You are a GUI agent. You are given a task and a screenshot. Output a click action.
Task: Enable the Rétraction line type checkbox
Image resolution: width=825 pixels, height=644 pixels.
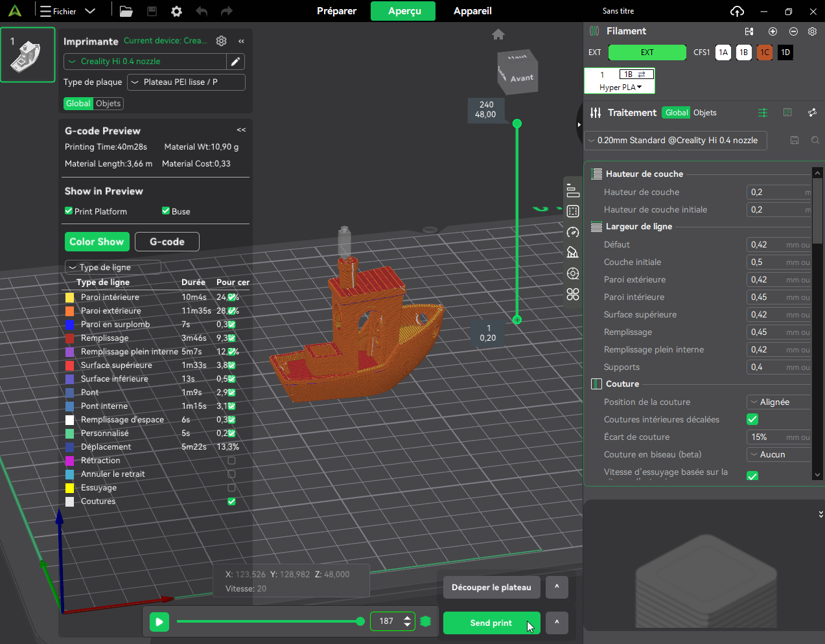pyautogui.click(x=231, y=461)
